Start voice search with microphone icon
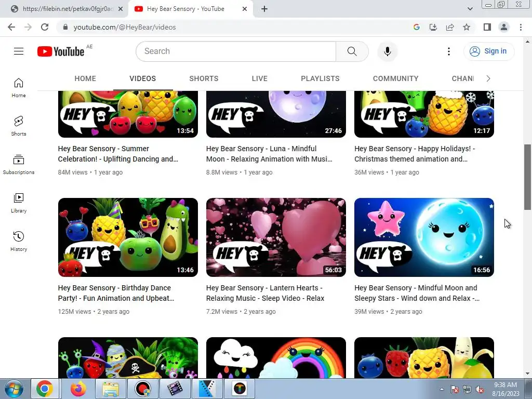This screenshot has width=532, height=399. click(x=387, y=51)
